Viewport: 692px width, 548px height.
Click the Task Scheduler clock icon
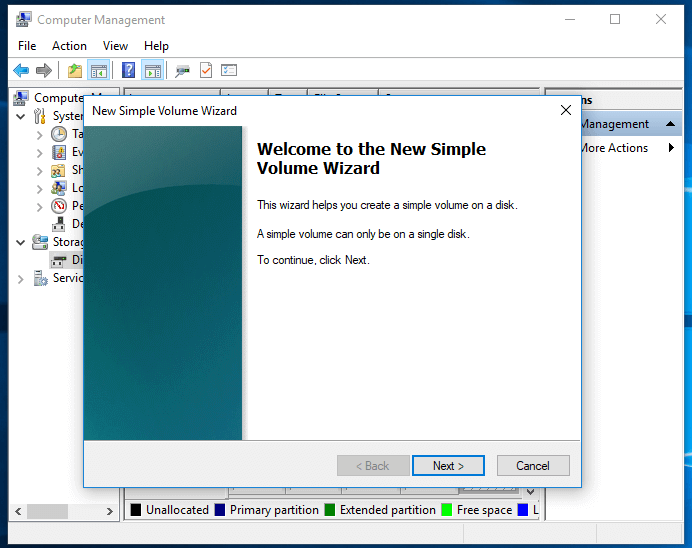click(60, 134)
